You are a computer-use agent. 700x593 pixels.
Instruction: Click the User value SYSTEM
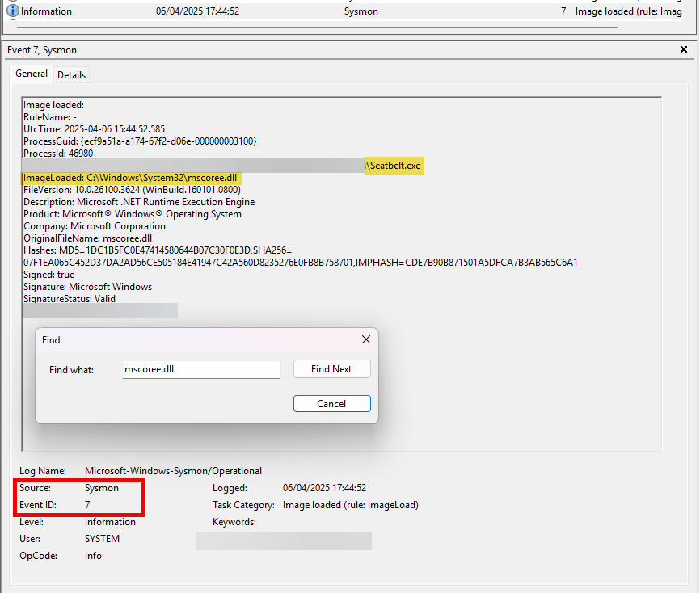(x=102, y=539)
